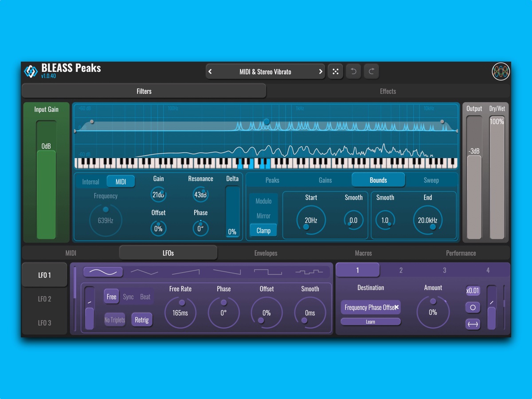
Task: Switch to the Bounds tab
Action: point(378,180)
